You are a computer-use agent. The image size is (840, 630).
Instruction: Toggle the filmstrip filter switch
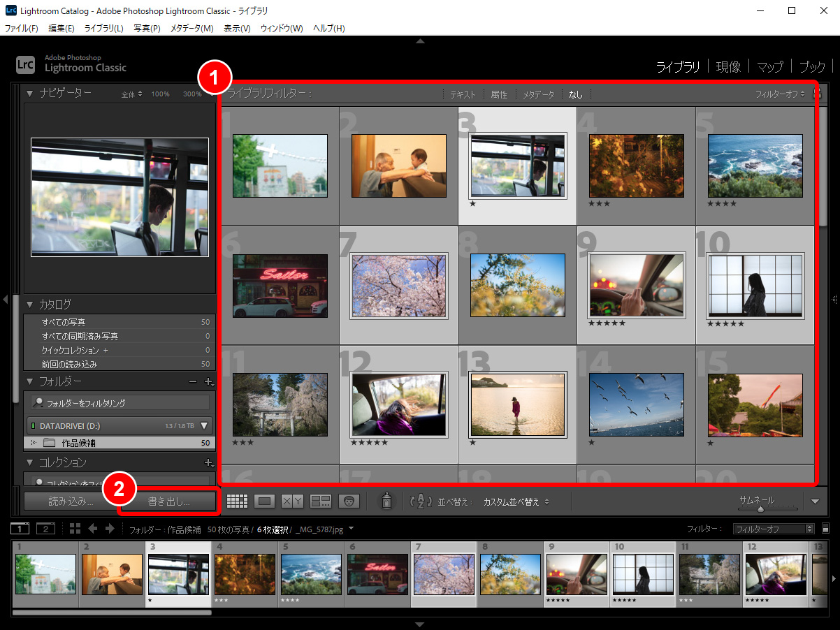[x=825, y=529]
